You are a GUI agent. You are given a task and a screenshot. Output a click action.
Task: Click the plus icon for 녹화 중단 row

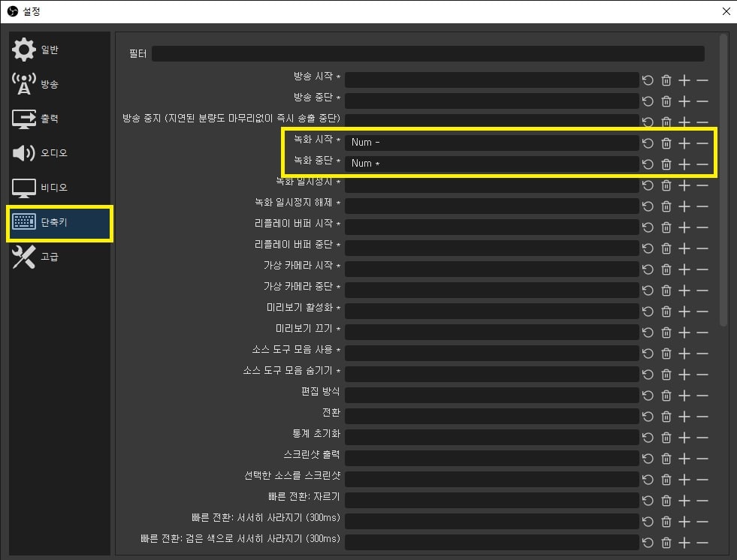pos(684,164)
